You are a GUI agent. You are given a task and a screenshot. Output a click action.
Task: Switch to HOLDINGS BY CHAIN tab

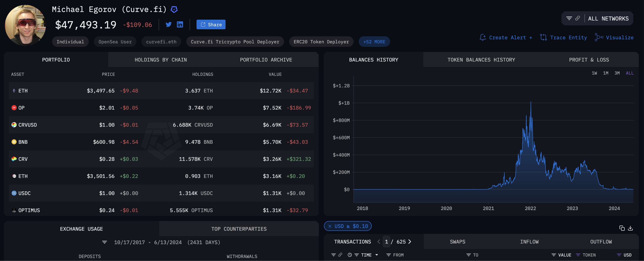[x=160, y=60]
